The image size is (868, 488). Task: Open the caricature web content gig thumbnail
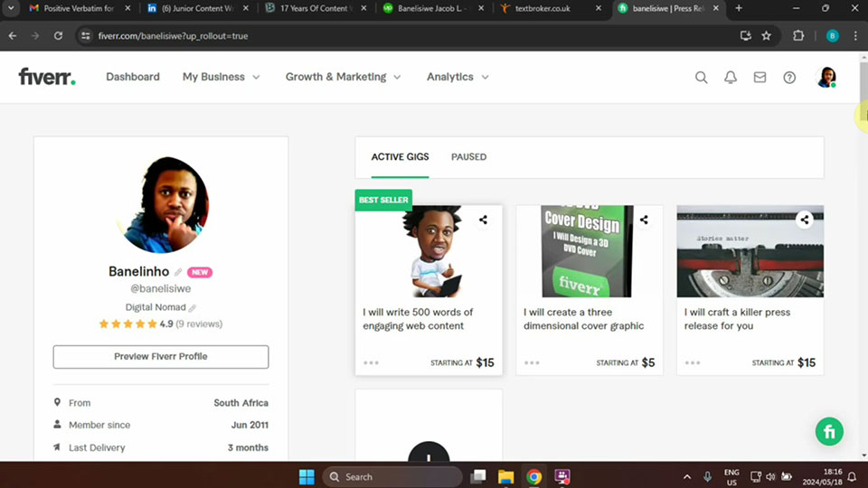pos(429,251)
